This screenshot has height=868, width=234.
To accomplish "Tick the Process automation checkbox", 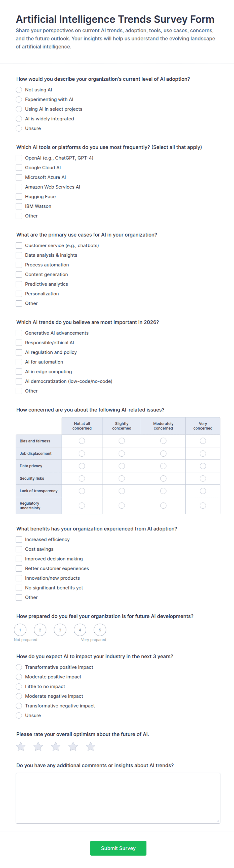I will (x=19, y=265).
